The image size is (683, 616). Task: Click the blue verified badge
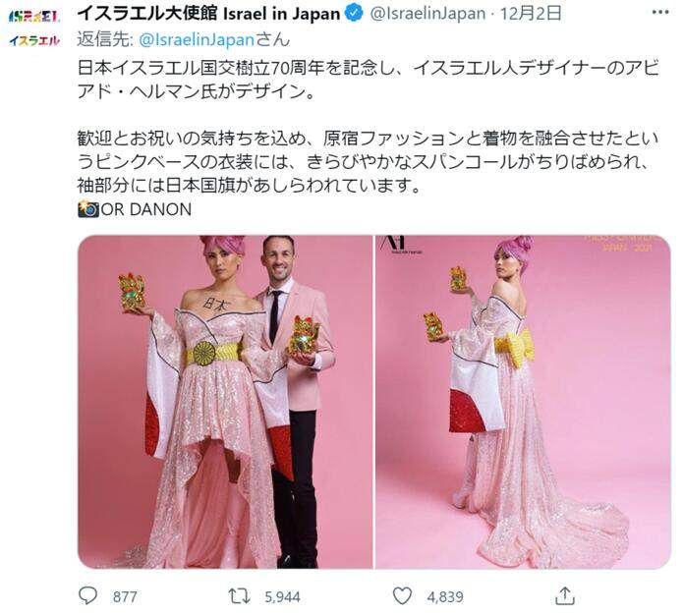pos(354,14)
